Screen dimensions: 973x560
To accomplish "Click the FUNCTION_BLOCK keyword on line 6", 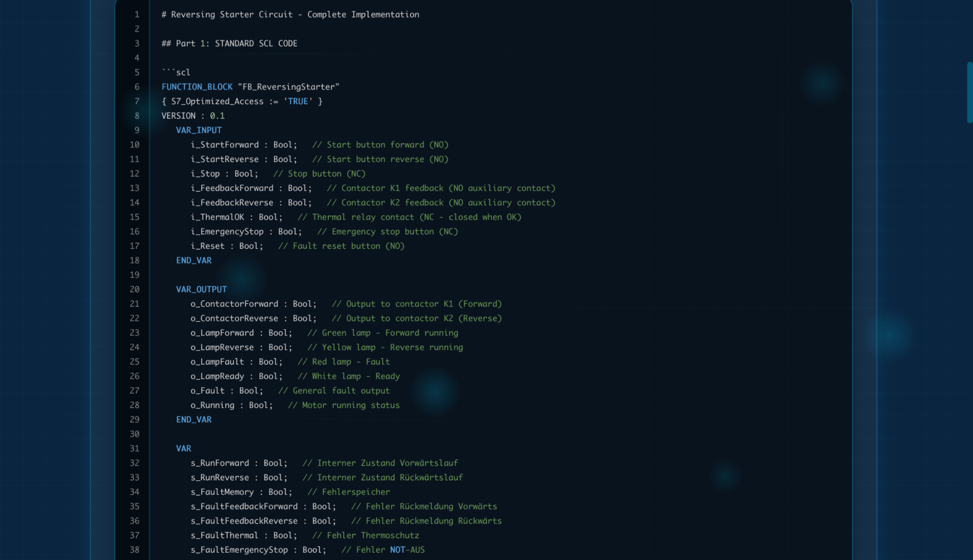I will tap(196, 87).
